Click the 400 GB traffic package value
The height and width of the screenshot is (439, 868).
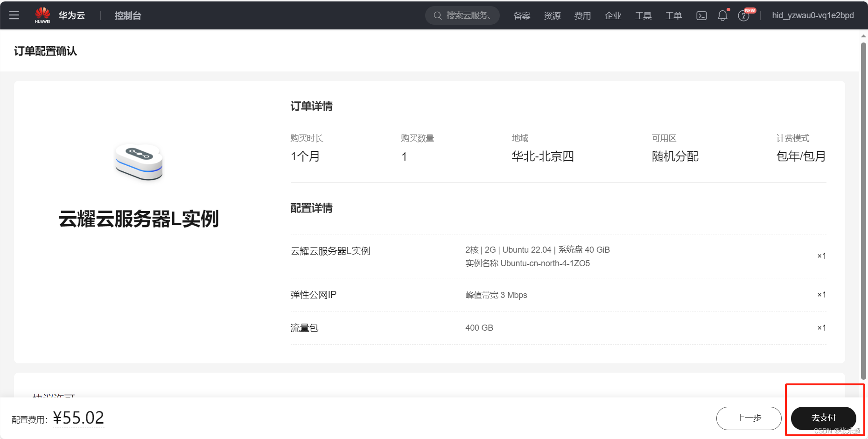coord(479,328)
